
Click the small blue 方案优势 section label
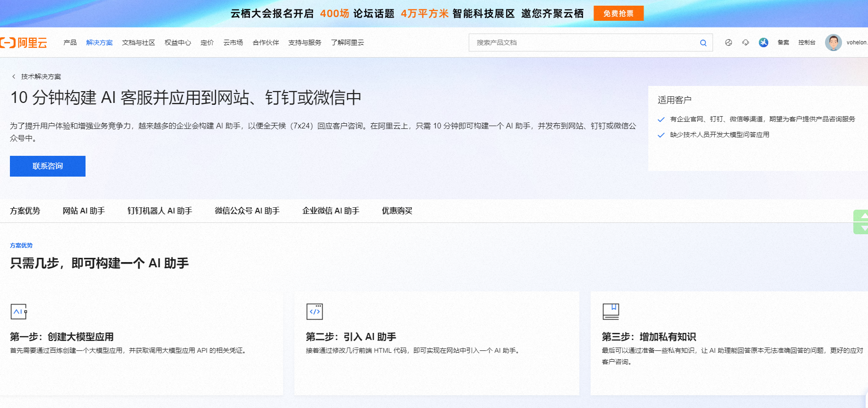click(x=21, y=246)
